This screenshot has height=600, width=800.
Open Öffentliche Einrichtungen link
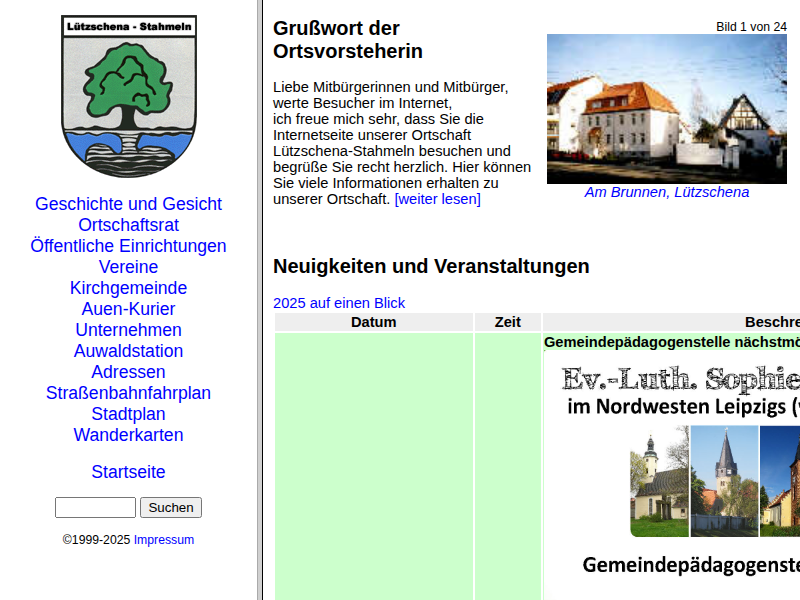tap(128, 246)
